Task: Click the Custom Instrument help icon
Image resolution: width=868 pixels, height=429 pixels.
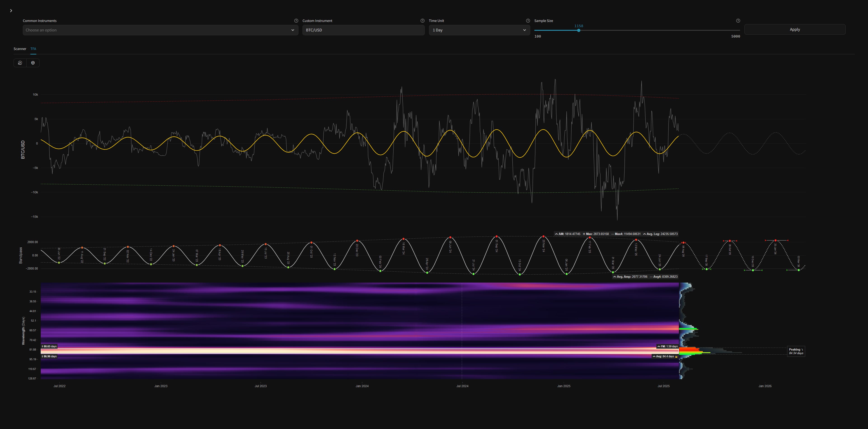Action: pos(422,21)
